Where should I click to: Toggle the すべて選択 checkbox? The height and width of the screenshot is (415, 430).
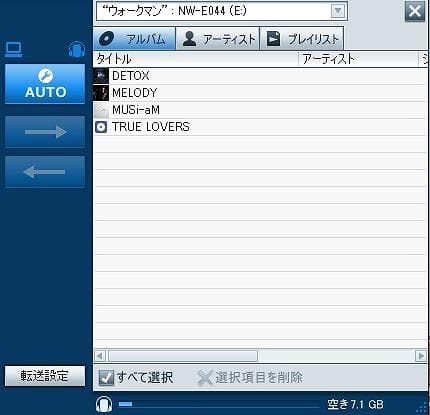pyautogui.click(x=106, y=378)
